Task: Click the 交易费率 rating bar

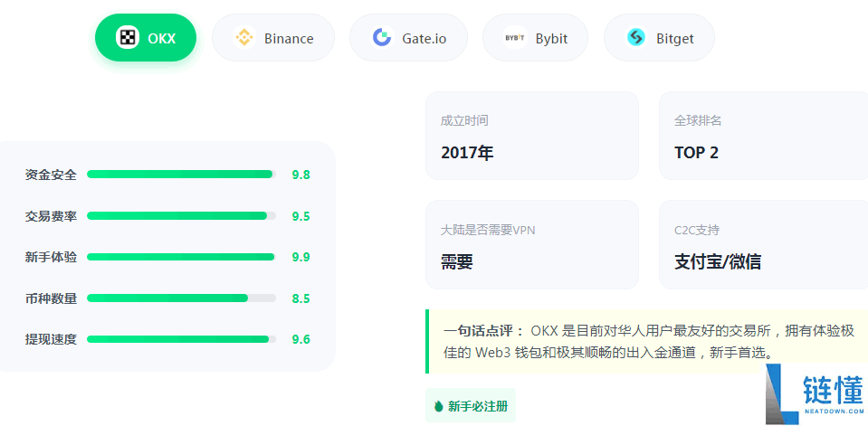Action: click(182, 216)
